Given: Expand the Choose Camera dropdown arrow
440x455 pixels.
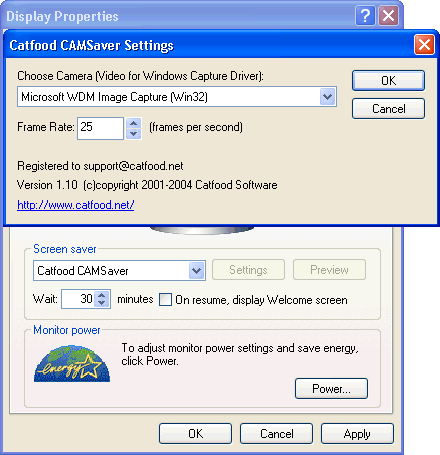Looking at the screenshot, I should (x=327, y=97).
